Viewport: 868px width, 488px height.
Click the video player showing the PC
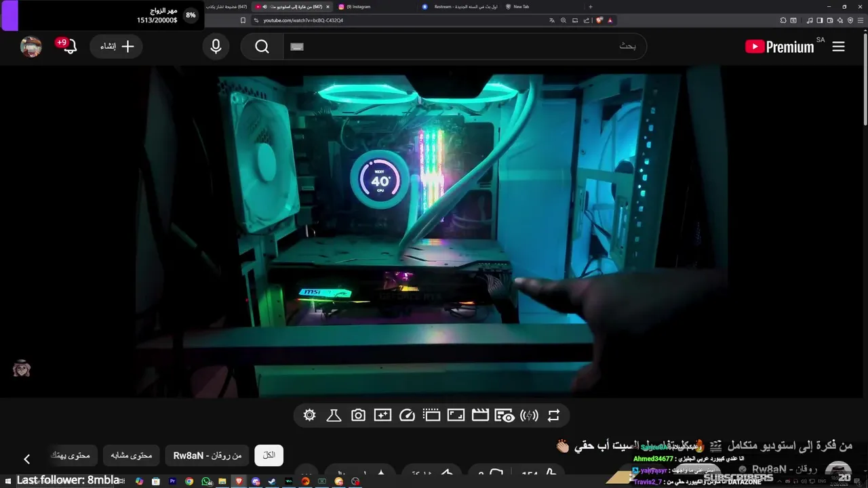431,231
